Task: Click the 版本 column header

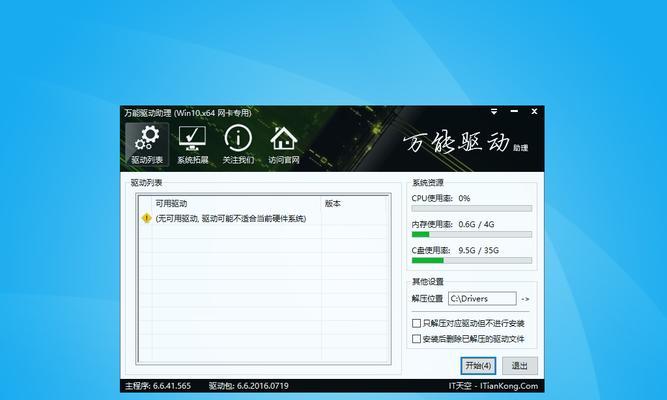Action: tap(355, 203)
